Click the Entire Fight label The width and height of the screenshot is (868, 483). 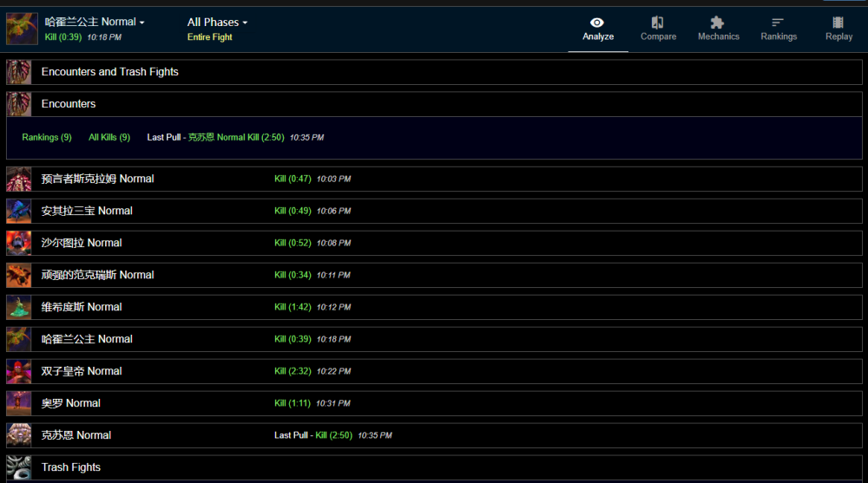coord(210,37)
